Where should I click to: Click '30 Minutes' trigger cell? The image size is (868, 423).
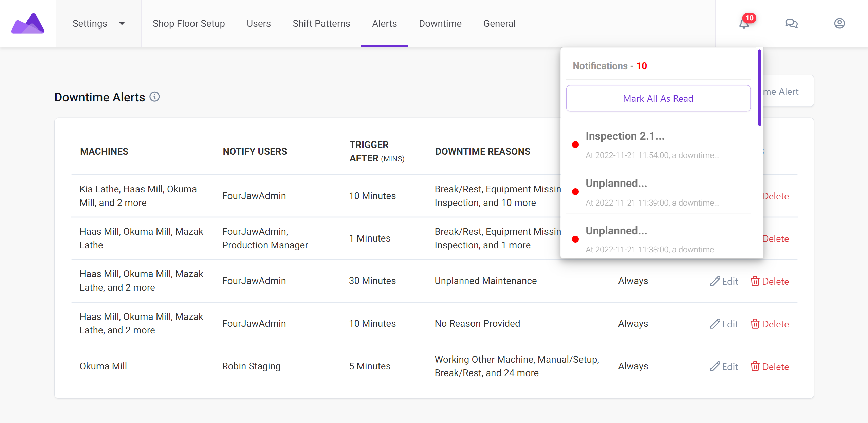(x=372, y=281)
